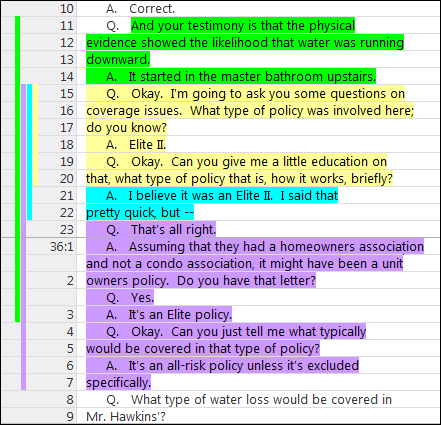
Task: Click page marker 36:1
Action: (x=62, y=247)
